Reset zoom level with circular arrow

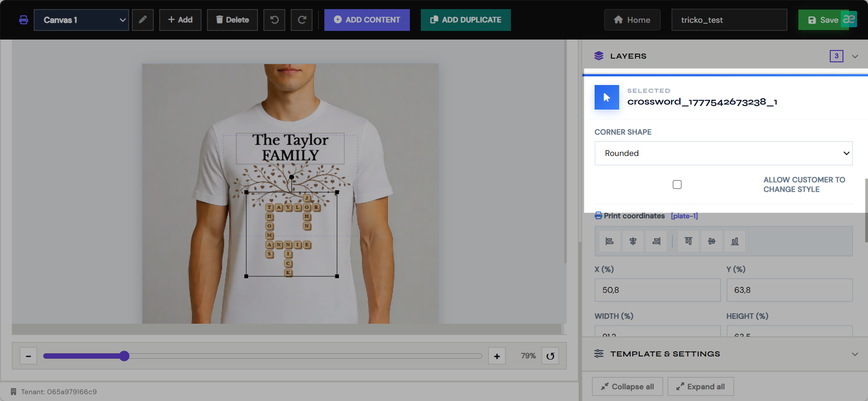(550, 356)
